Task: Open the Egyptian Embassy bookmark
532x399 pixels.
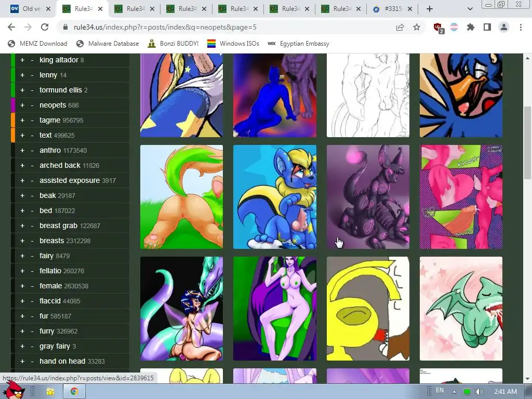Action: 298,44
